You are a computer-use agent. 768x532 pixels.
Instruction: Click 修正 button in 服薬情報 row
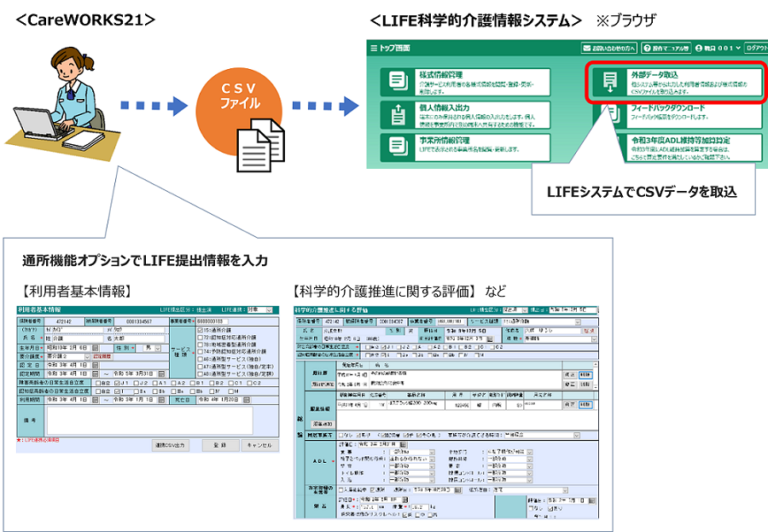[570, 405]
